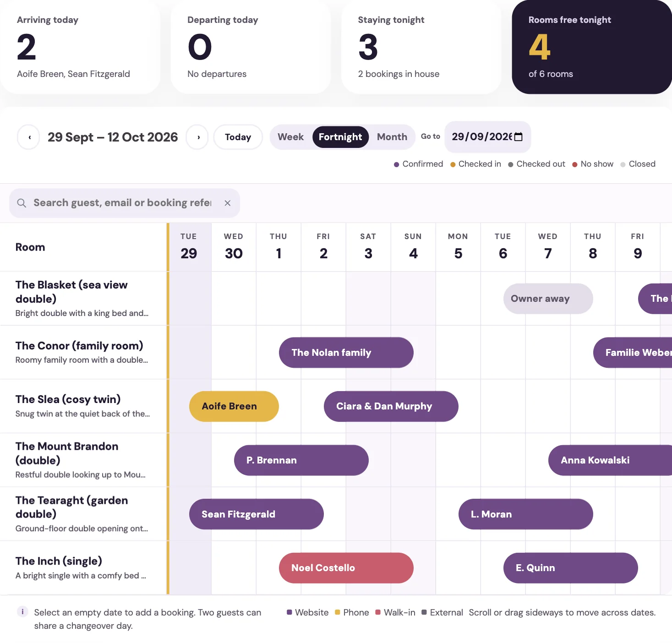The image size is (672, 643).
Task: Open the calendar picker icon in date field
Action: [519, 137]
